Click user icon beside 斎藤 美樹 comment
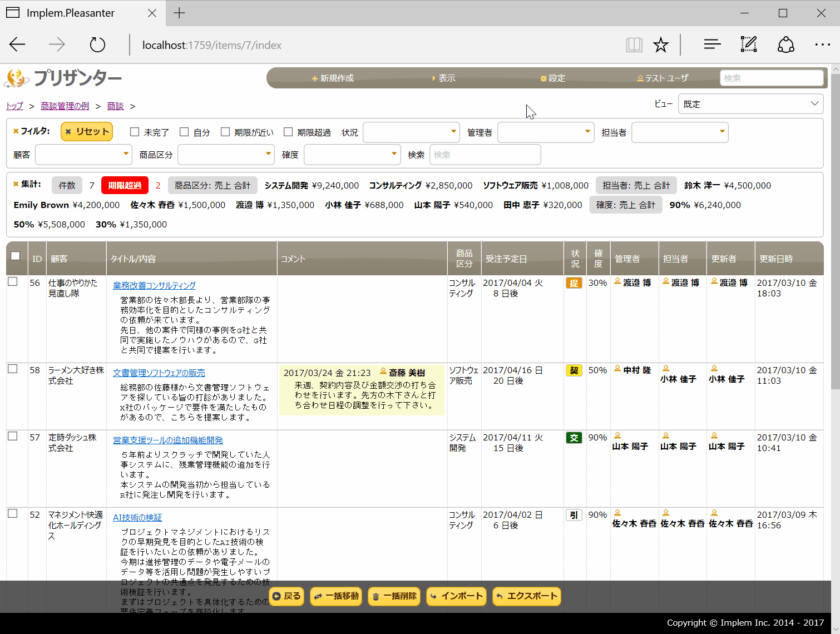Viewport: 840px width, 634px height. pyautogui.click(x=383, y=372)
